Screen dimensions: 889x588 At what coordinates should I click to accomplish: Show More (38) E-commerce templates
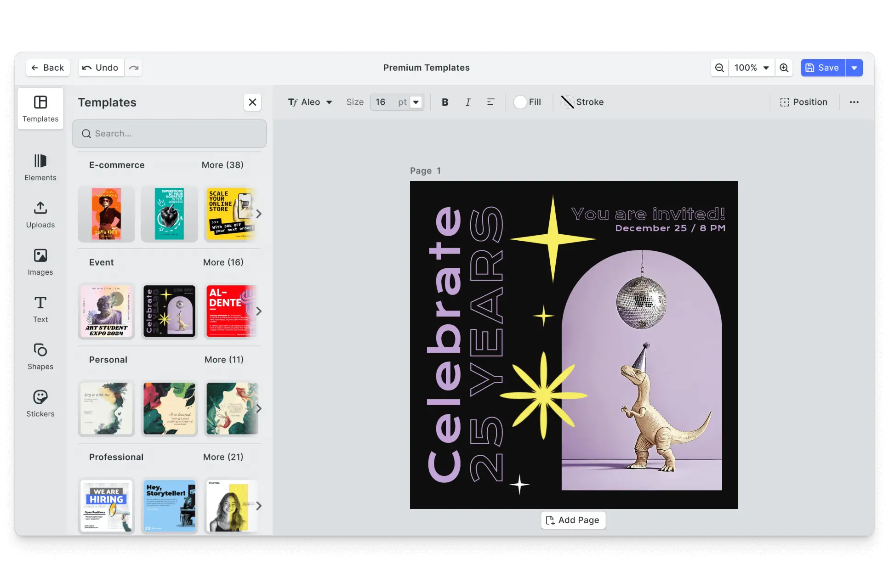point(222,165)
